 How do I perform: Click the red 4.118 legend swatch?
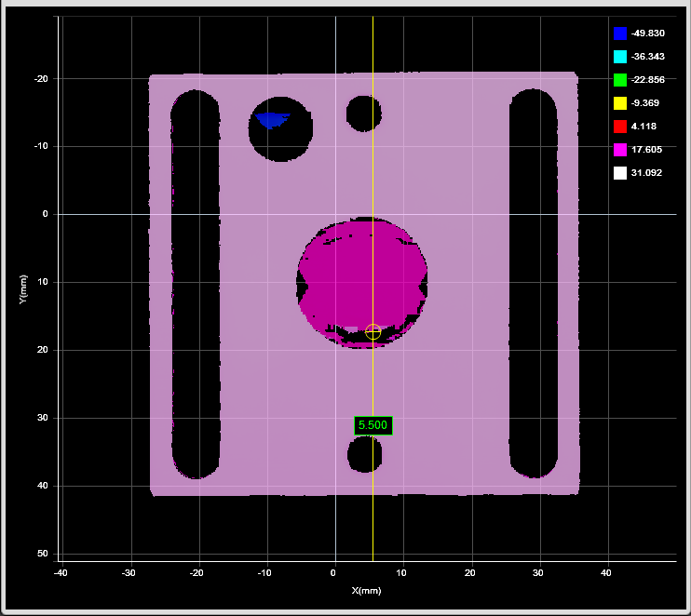619,127
